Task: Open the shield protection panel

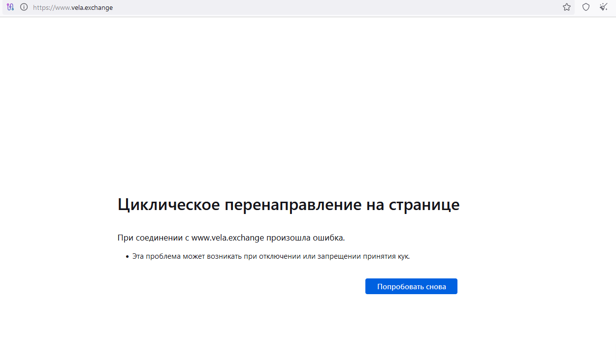Action: pos(586,7)
